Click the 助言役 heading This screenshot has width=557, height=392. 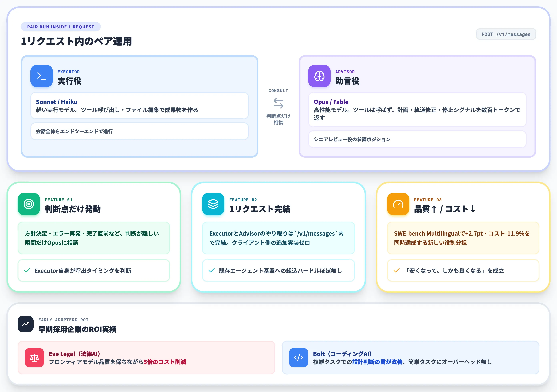pyautogui.click(x=347, y=81)
